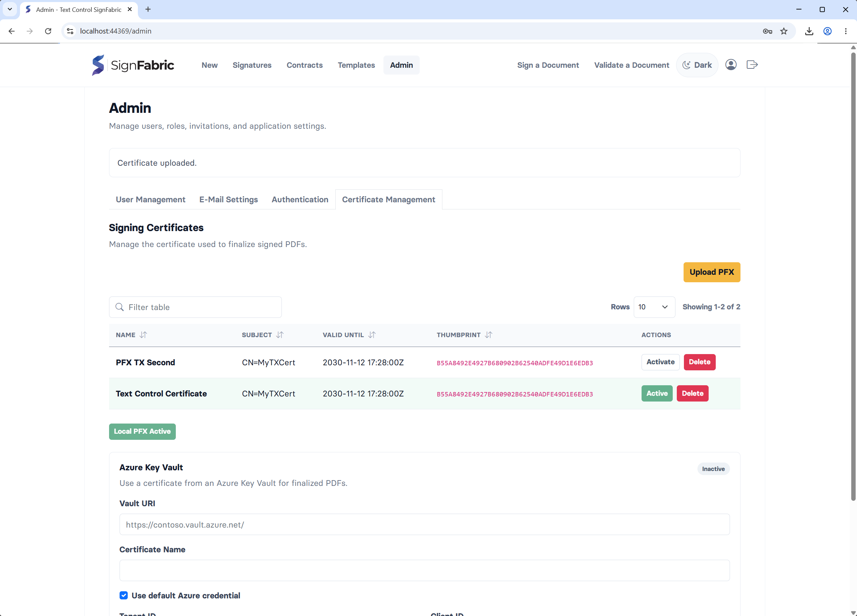Open site information icon in address bar
Screen dimensions: 857x616
click(70, 31)
